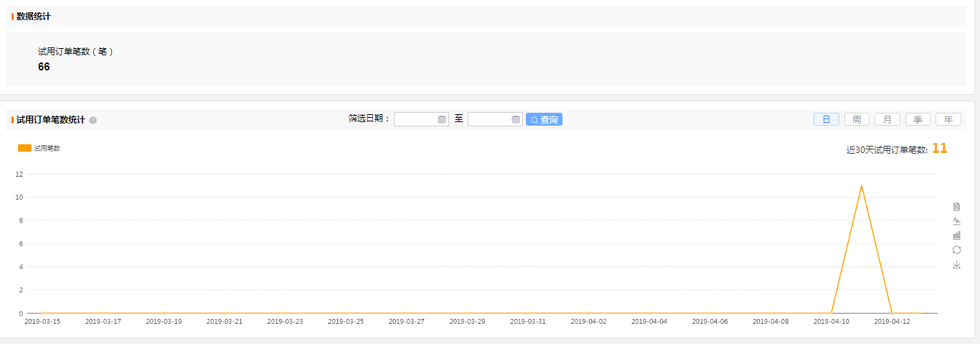Select the 日 (daily) view
Screen dimensions: 980x344
pyautogui.click(x=826, y=120)
